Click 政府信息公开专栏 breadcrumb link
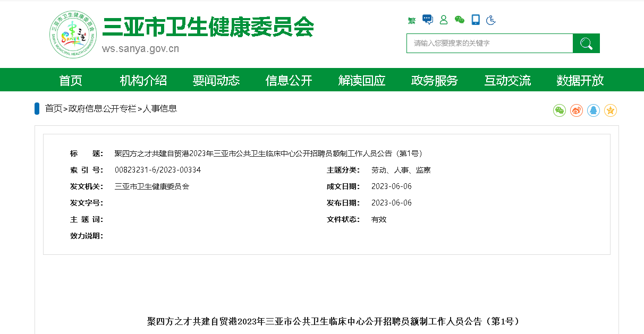The image size is (644, 334). 103,109
